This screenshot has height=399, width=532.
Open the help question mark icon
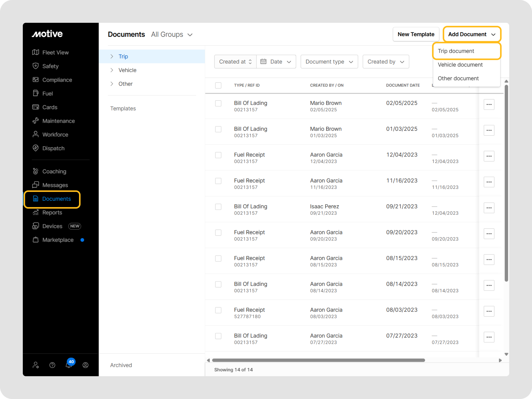(x=52, y=365)
